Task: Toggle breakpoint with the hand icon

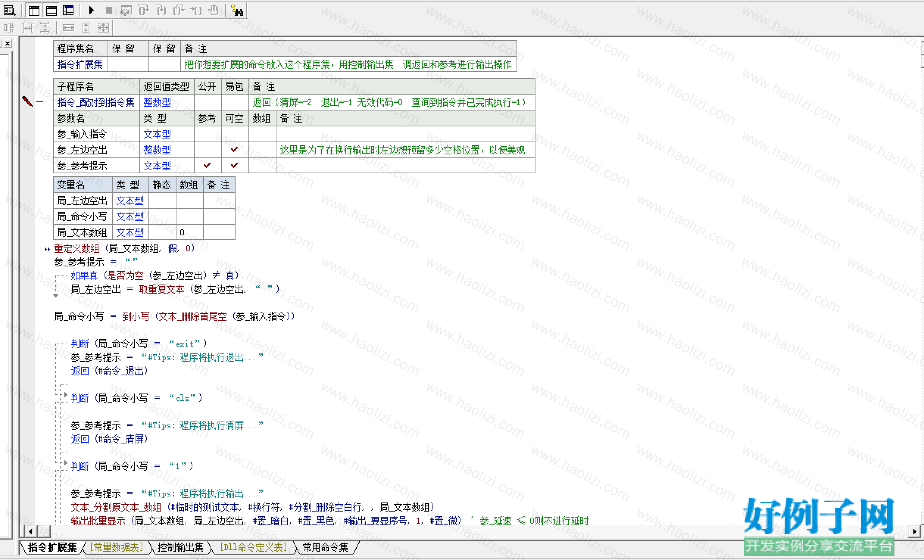Action: [214, 11]
